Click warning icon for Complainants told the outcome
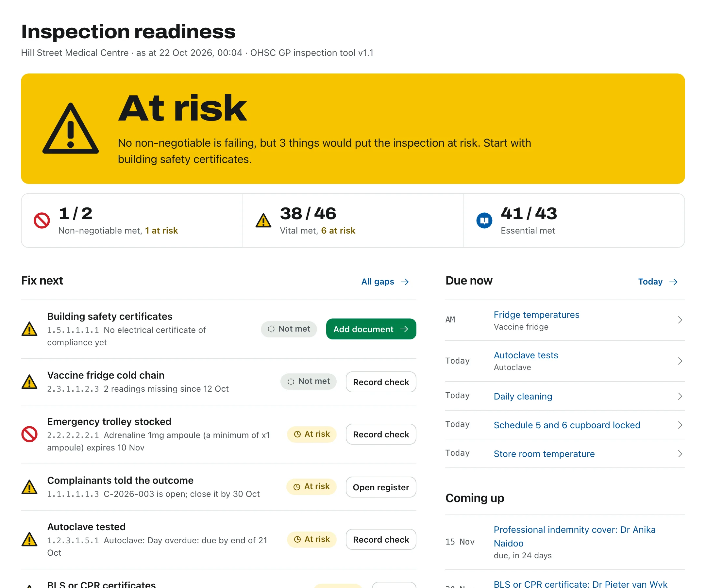This screenshot has height=588, width=706. pos(30,487)
